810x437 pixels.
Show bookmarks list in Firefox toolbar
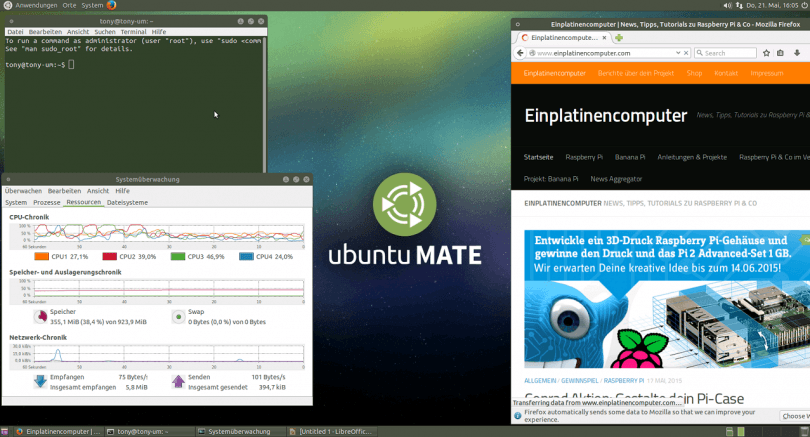pos(781,53)
